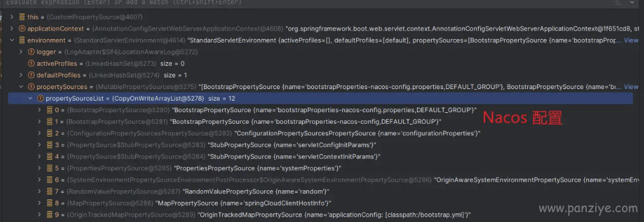Click the element 3 array item icon
644x222 pixels.
point(50,145)
